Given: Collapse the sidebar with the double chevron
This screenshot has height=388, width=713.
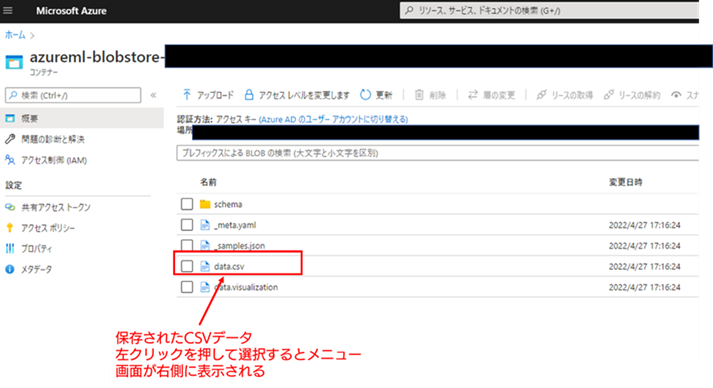Looking at the screenshot, I should pos(153,95).
